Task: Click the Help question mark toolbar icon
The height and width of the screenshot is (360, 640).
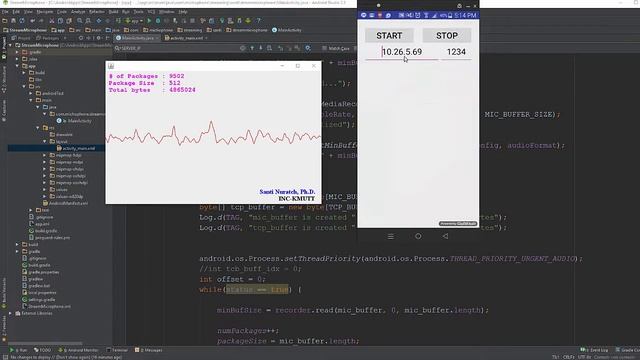Action: 258,20
